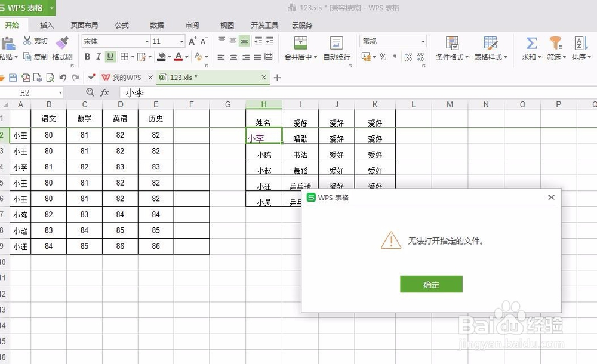Switch to the 插入 ribbon tab
Image resolution: width=597 pixels, height=364 pixels.
[x=48, y=25]
